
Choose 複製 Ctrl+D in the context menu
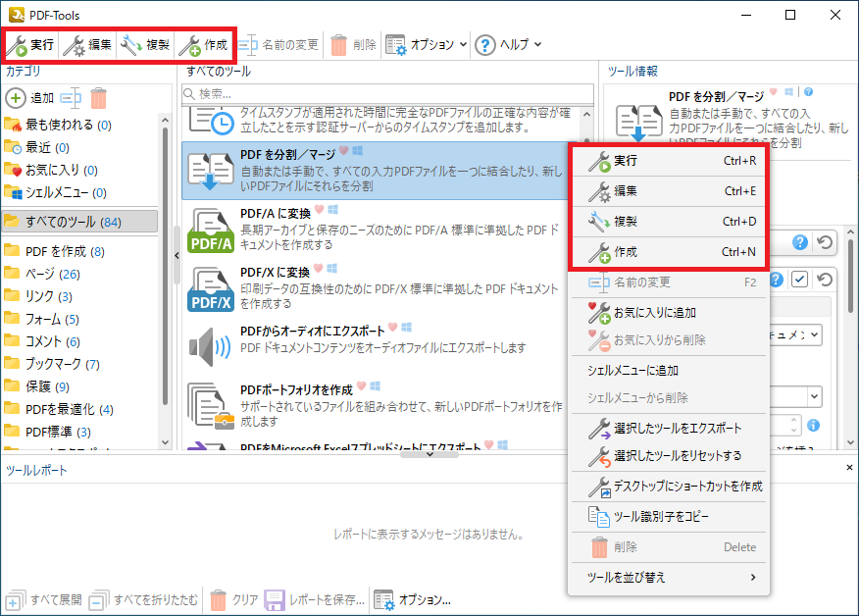pos(669,222)
